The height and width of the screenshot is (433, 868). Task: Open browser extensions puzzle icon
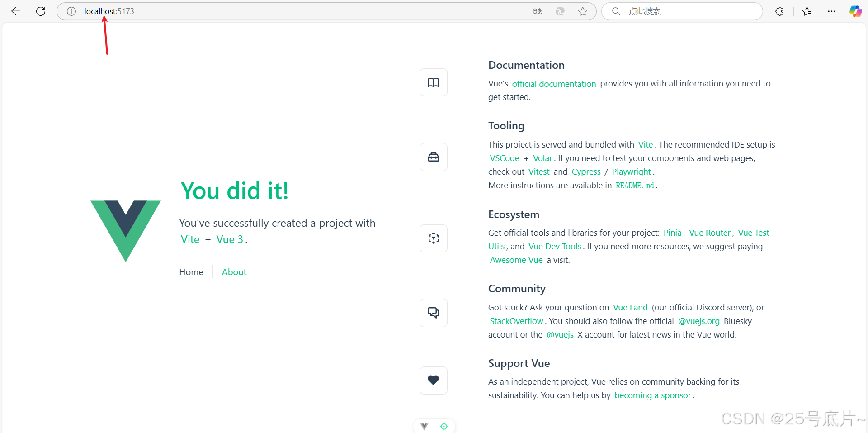click(x=779, y=11)
